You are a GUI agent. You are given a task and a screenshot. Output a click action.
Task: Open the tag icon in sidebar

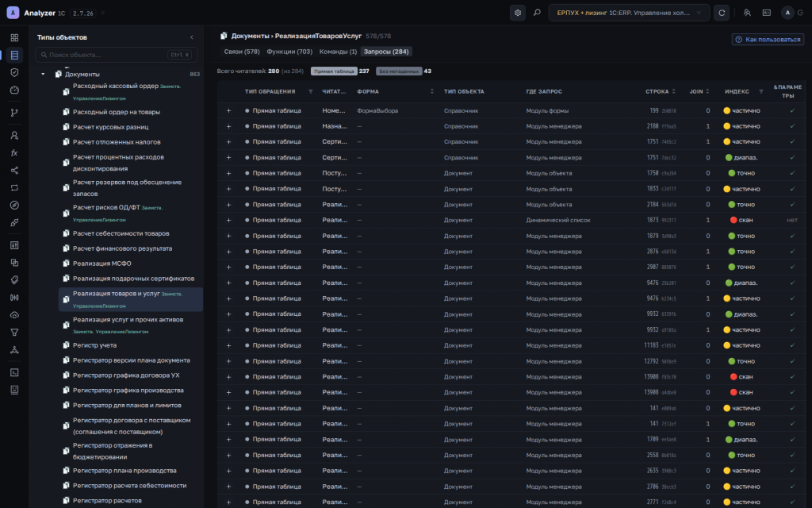click(x=14, y=280)
